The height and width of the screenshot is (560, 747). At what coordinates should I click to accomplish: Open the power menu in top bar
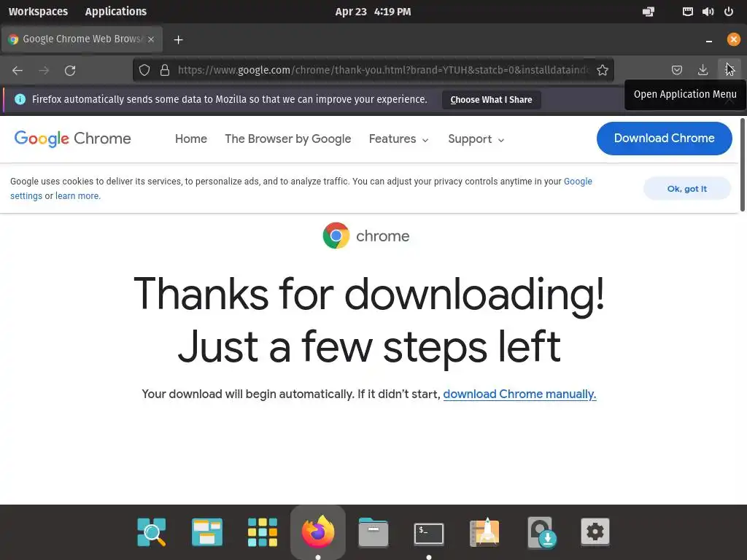pos(729,12)
